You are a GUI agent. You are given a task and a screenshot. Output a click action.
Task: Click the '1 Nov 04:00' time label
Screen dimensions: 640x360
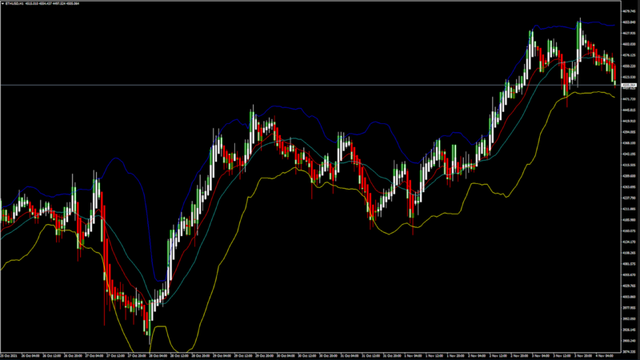(x=413, y=356)
